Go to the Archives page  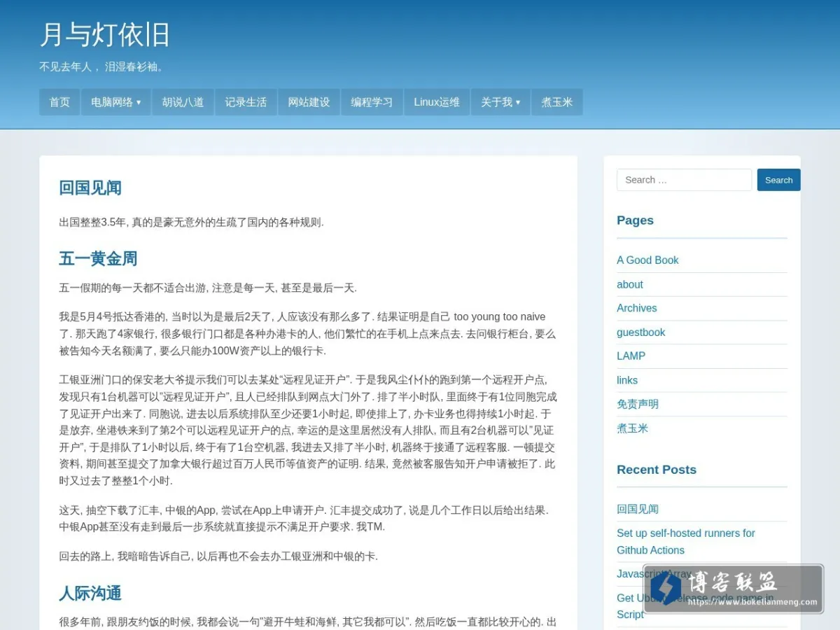tap(637, 308)
